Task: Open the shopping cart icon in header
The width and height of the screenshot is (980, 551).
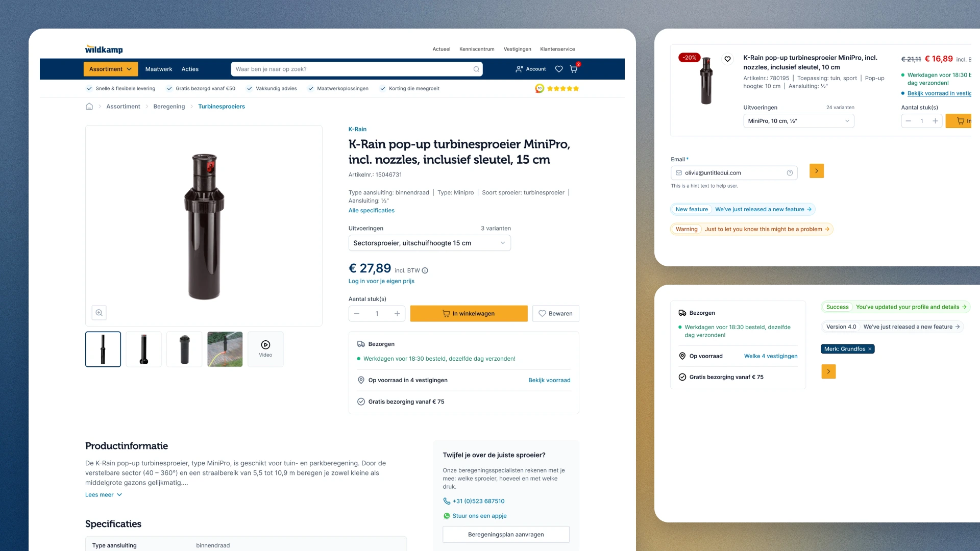Action: pyautogui.click(x=574, y=69)
